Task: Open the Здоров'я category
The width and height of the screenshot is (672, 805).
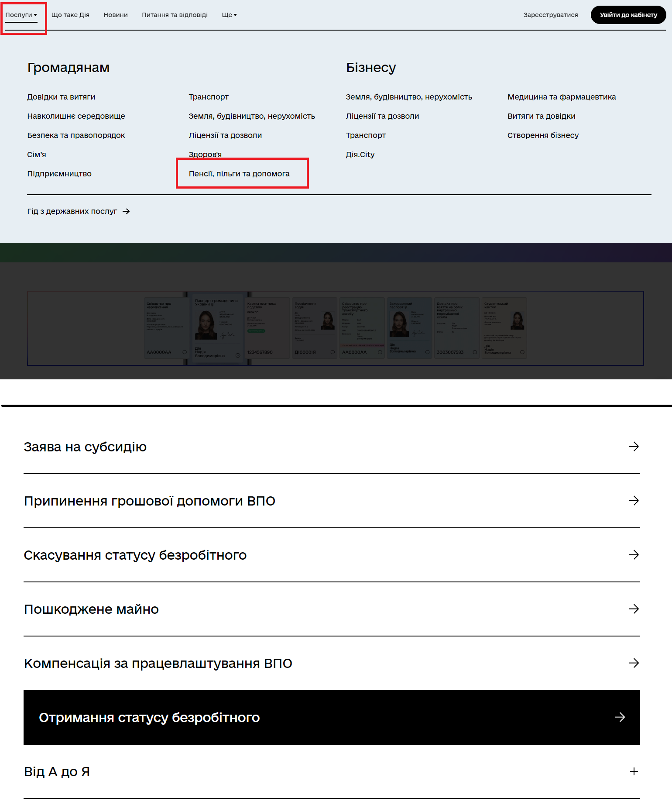Action: pyautogui.click(x=205, y=155)
